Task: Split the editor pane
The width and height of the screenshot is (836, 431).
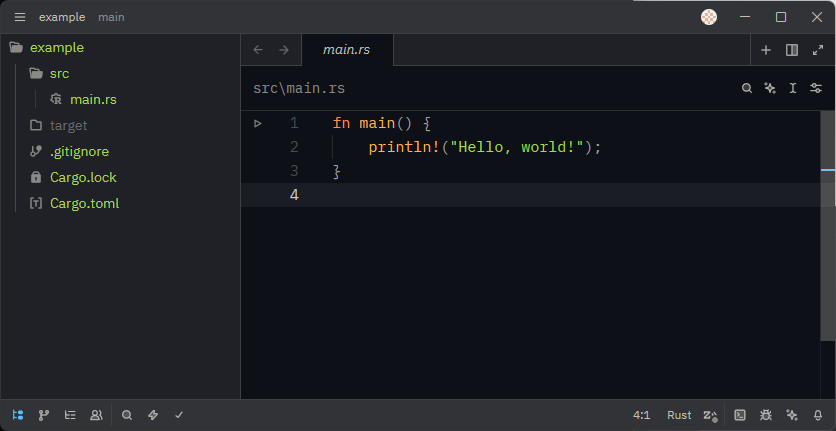Action: 792,50
